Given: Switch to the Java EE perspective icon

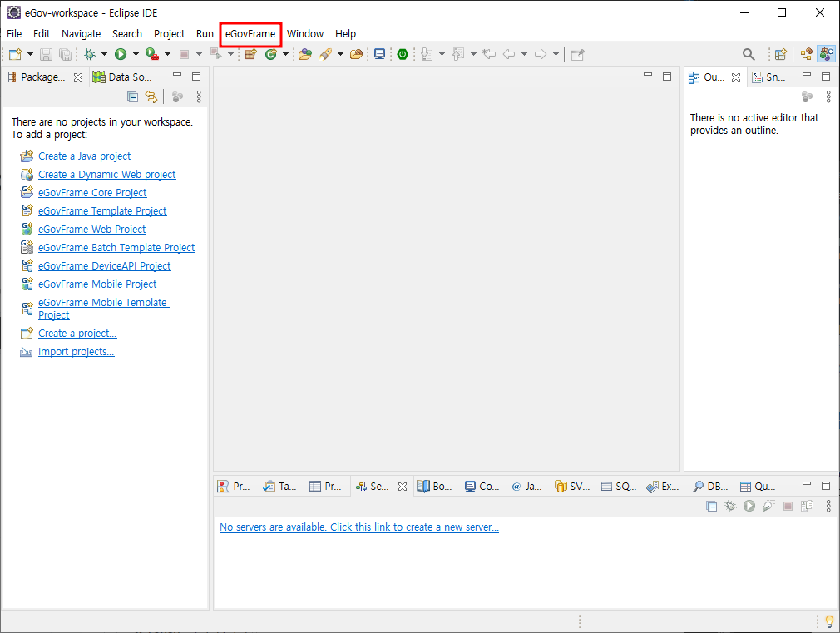Looking at the screenshot, I should (x=806, y=54).
